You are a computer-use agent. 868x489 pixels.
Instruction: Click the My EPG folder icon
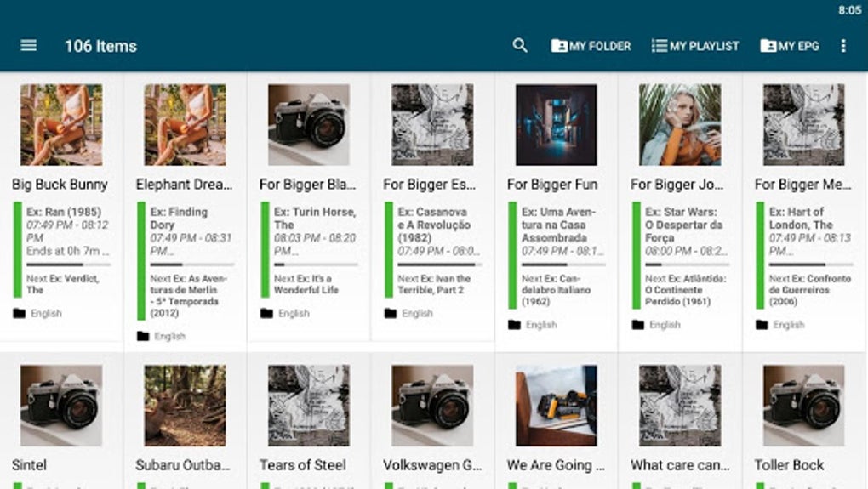pyautogui.click(x=768, y=46)
